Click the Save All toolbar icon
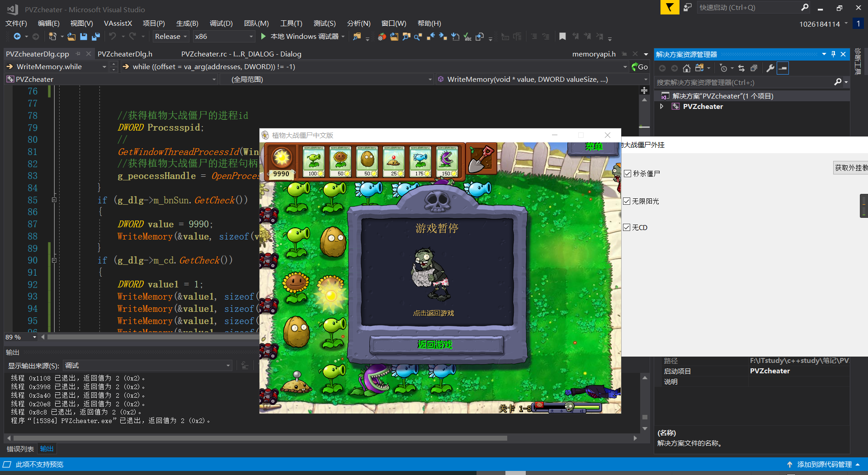The image size is (868, 475). click(96, 37)
